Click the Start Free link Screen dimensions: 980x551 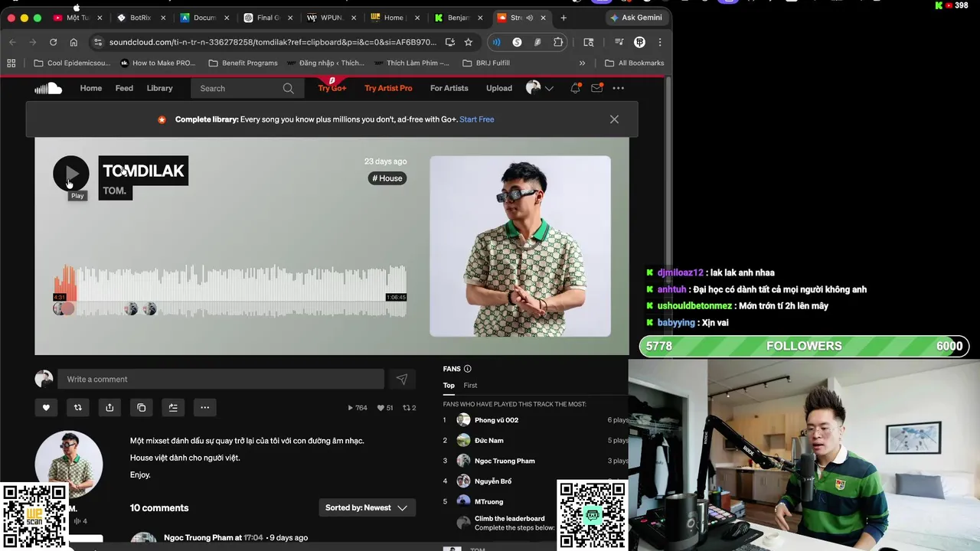click(476, 119)
